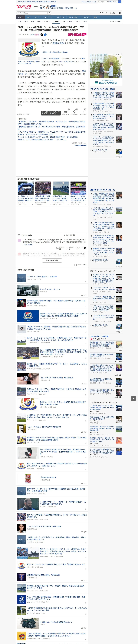Open the サポーター2人を入場禁止に J1横浜M article
138x644 pixels.
click(42, 277)
